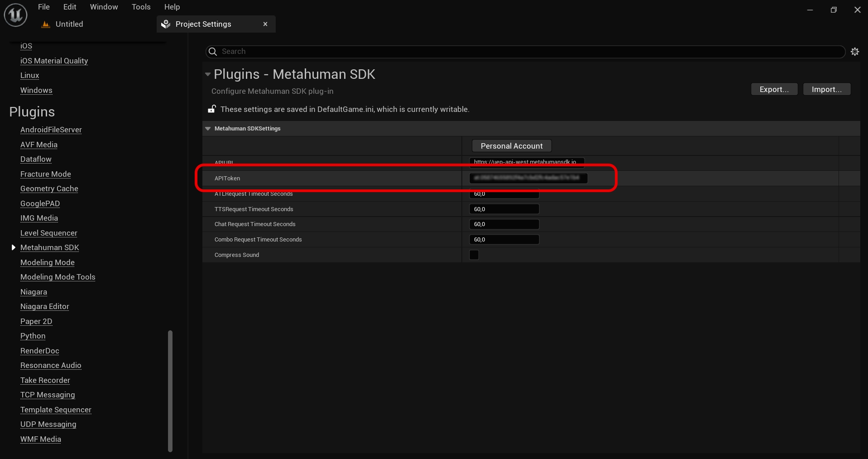Click the unlocked padlock icon
The image size is (868, 459).
211,109
